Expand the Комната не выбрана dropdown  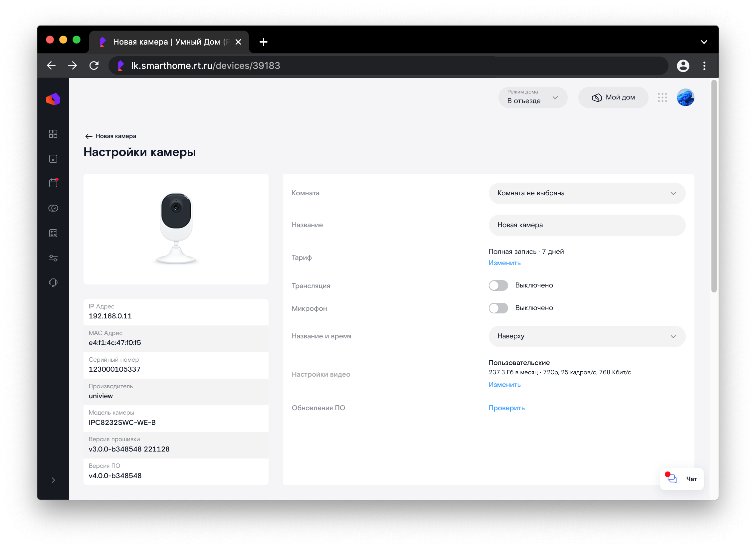(x=587, y=193)
